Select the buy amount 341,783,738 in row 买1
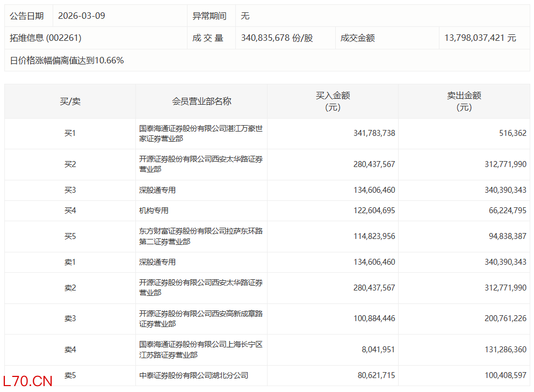 (x=374, y=133)
